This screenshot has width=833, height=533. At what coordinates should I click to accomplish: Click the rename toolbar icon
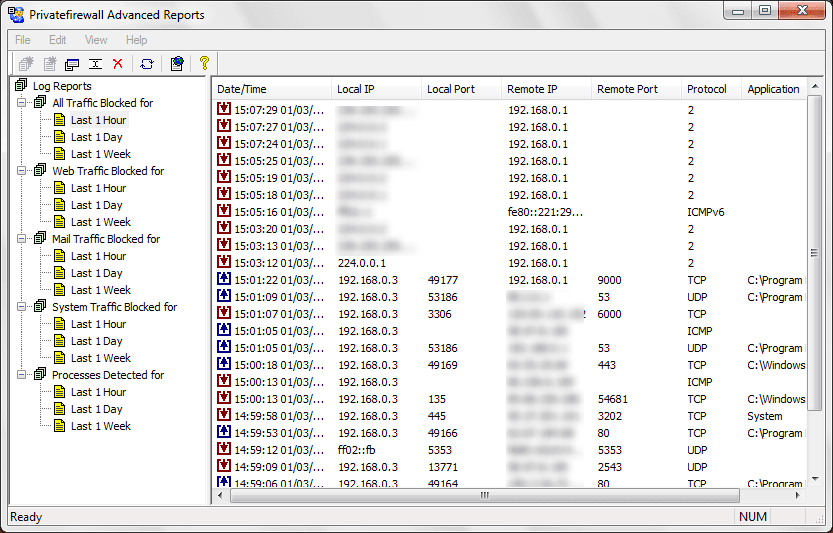[x=95, y=64]
